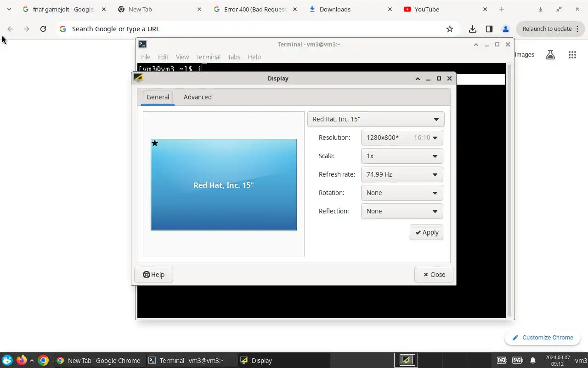588x368 pixels.
Task: Click Chrome forward navigation arrow
Action: (x=27, y=29)
